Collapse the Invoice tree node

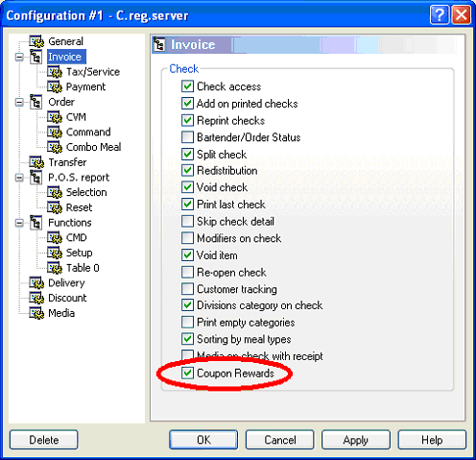(19, 58)
